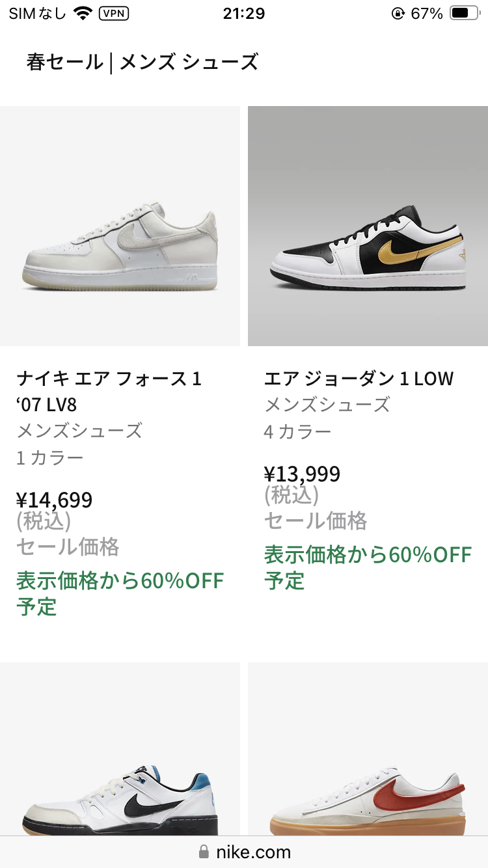Open the grey Air Force 1 shoe image

[x=120, y=226]
